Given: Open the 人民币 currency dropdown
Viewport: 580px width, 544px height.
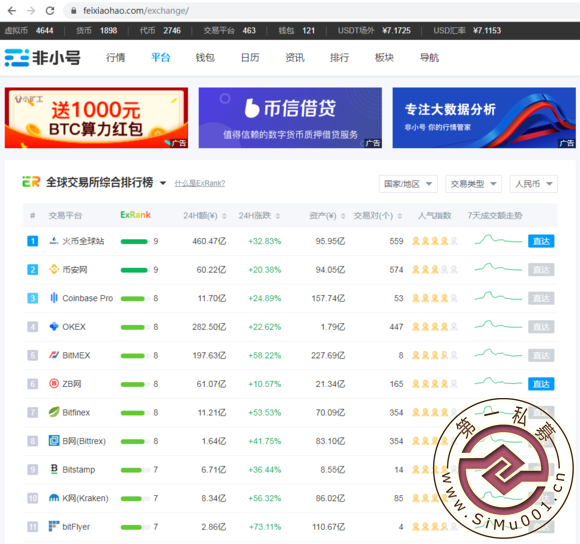Looking at the screenshot, I should (534, 184).
